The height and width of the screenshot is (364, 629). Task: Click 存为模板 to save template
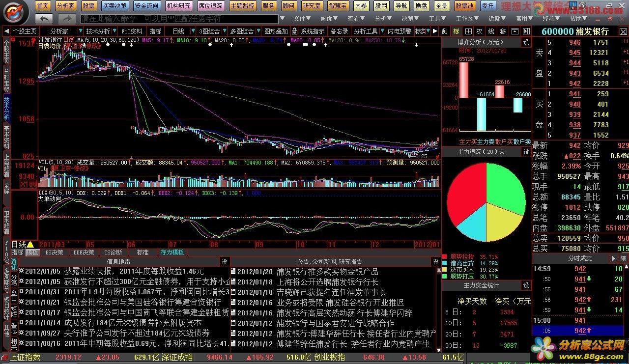172,252
